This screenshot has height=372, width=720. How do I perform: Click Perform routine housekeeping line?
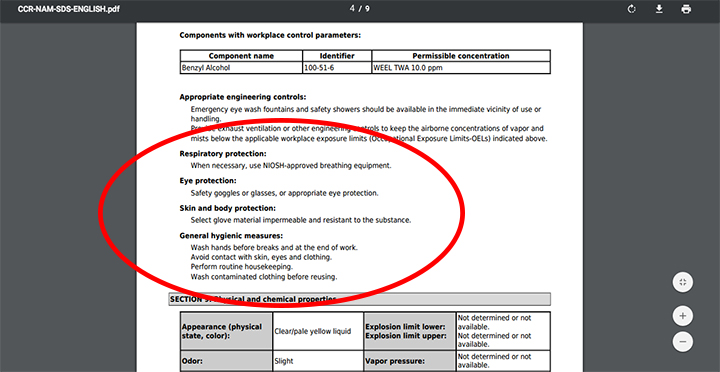pyautogui.click(x=242, y=267)
